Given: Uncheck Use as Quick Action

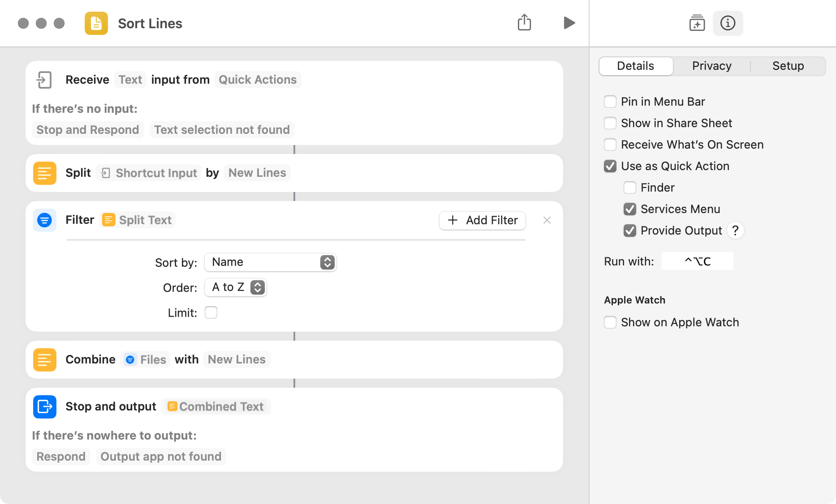Looking at the screenshot, I should (610, 166).
